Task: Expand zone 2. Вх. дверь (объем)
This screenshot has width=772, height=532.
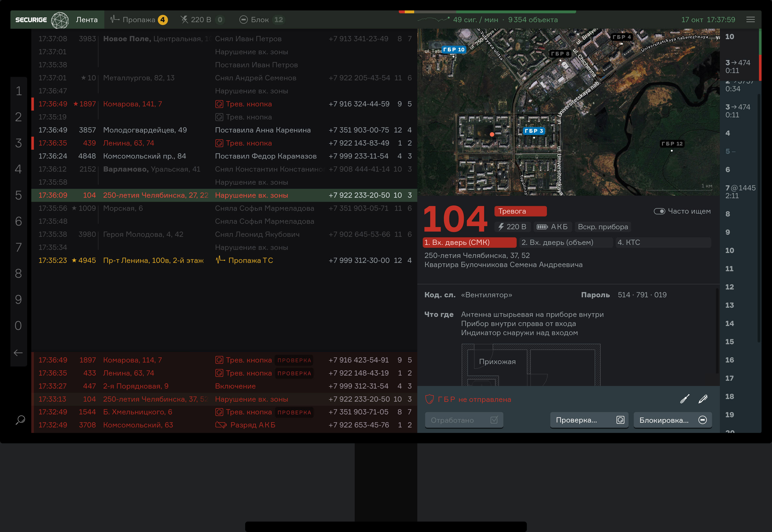Action: tap(566, 243)
